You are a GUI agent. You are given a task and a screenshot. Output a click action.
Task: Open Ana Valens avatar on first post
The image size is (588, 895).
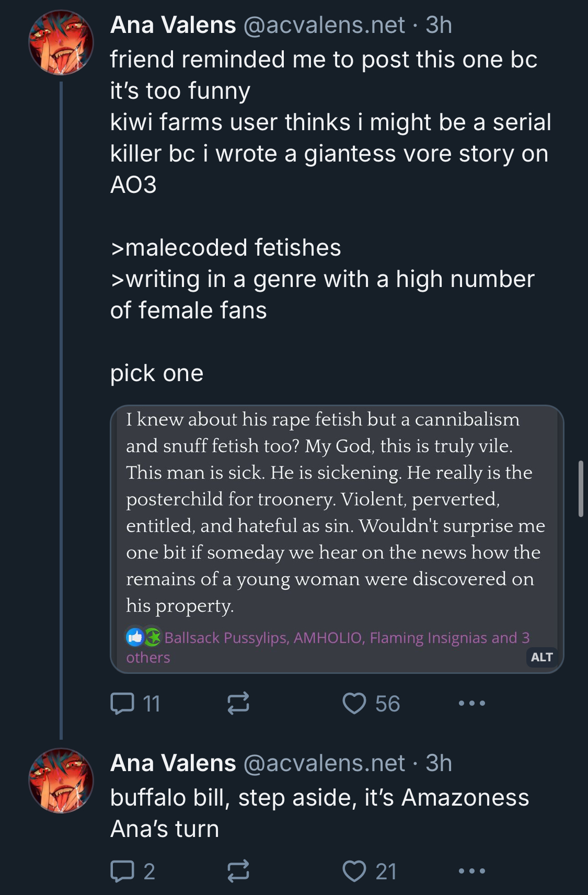click(x=61, y=42)
